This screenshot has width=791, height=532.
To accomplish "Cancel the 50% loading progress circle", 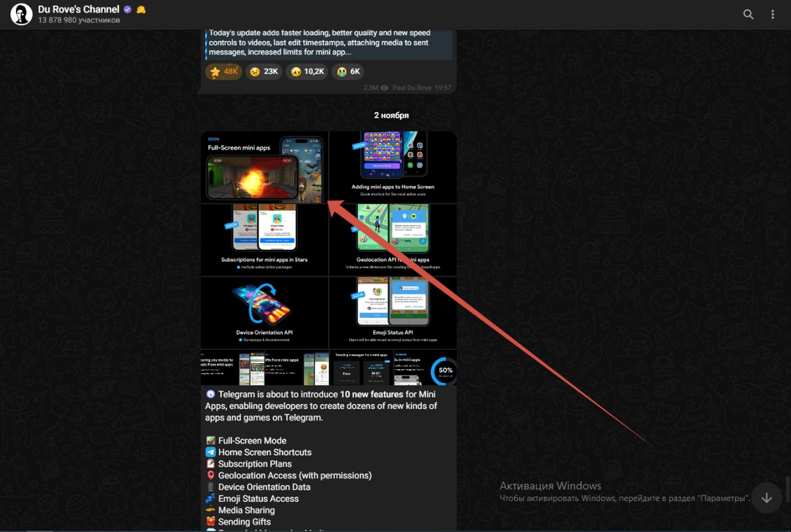I will click(445, 370).
